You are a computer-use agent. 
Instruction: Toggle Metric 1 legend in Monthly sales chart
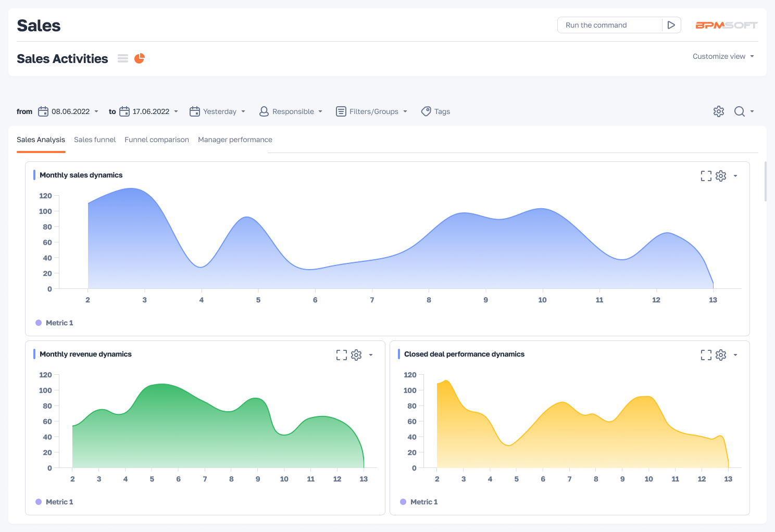(54, 323)
